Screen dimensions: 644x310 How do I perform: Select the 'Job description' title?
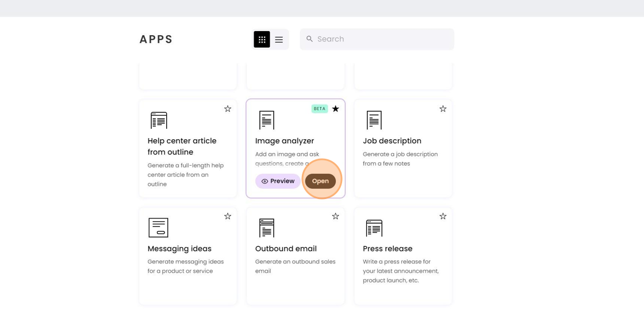392,141
